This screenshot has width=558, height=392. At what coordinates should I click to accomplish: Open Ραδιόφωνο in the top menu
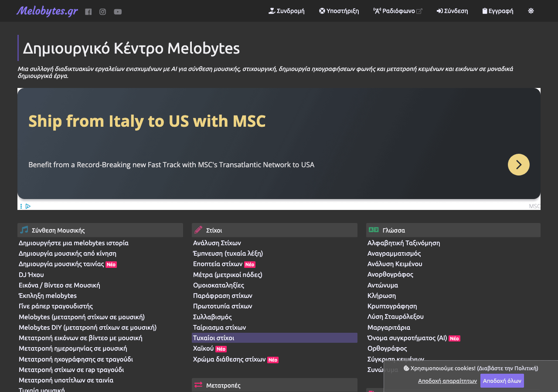click(398, 11)
